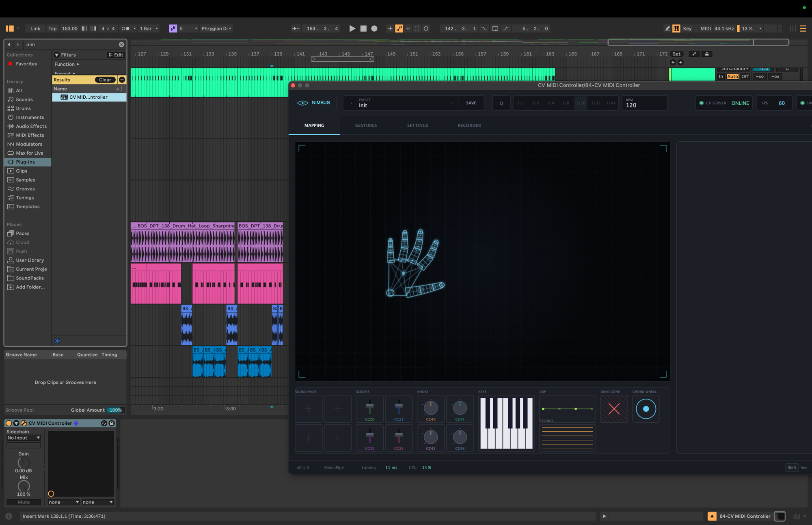Click the Set locator button
This screenshot has width=812, height=525.
tap(676, 54)
